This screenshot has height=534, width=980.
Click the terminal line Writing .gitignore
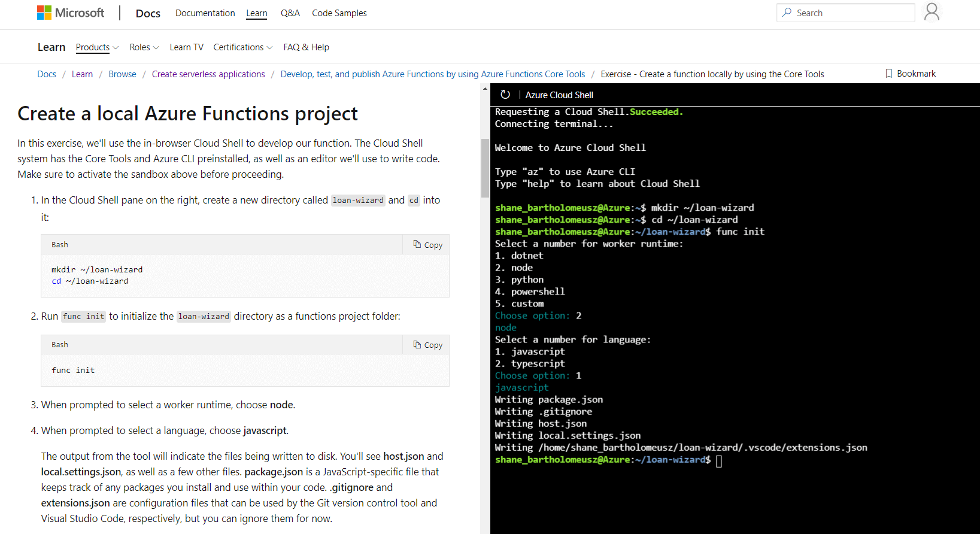pos(544,411)
